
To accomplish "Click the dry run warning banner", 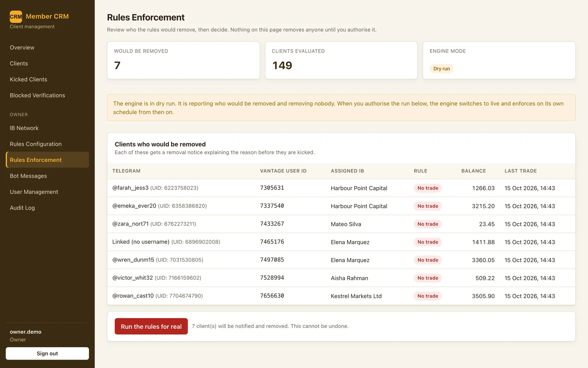I will coord(341,108).
